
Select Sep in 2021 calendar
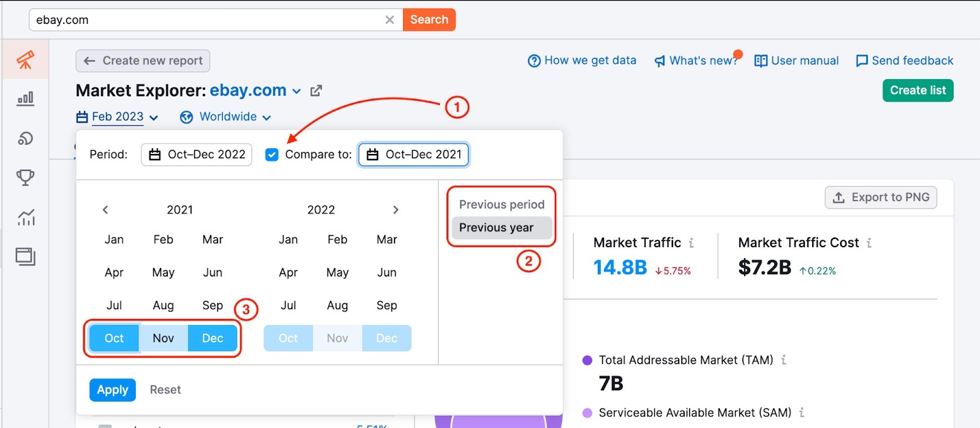point(213,305)
